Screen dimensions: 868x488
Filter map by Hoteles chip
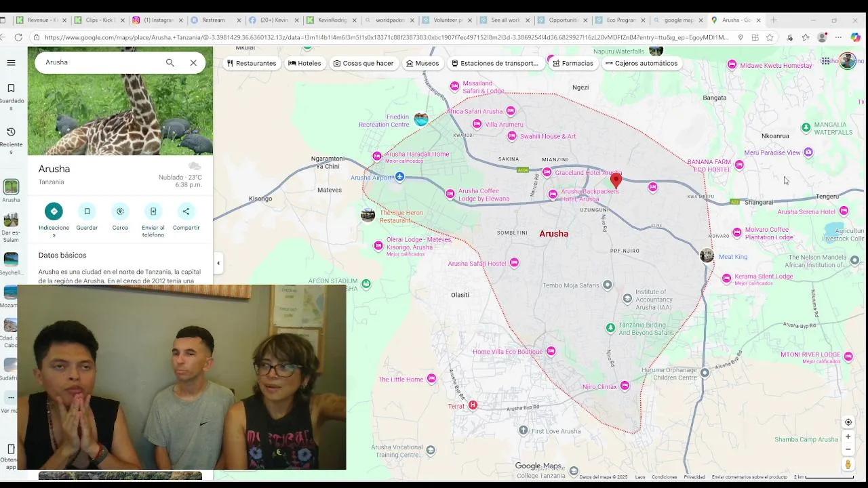click(x=304, y=63)
